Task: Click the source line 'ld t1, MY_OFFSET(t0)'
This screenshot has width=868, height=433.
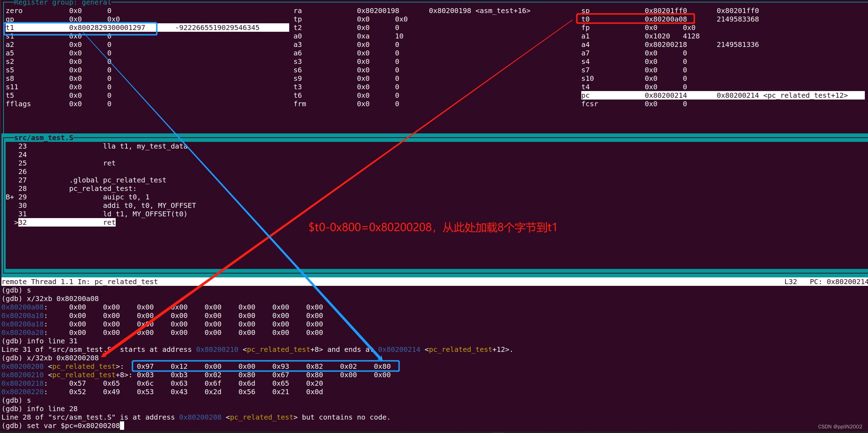Action: click(145, 214)
